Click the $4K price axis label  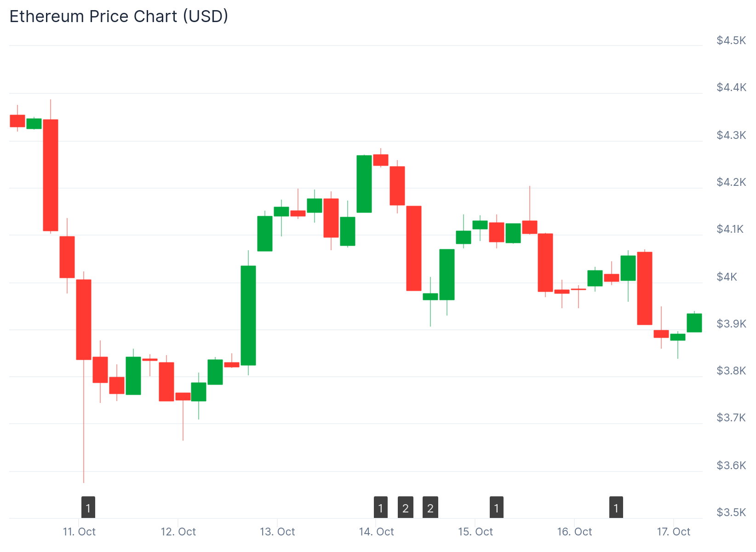(x=727, y=276)
